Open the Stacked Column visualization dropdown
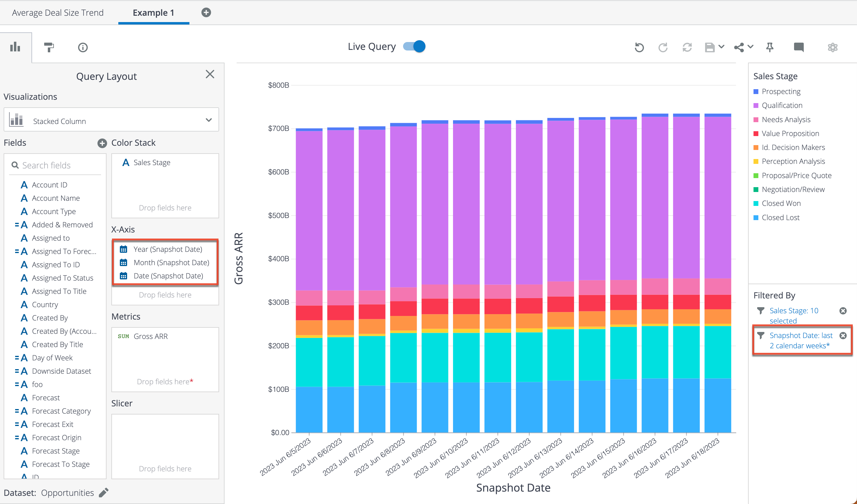 coord(111,120)
